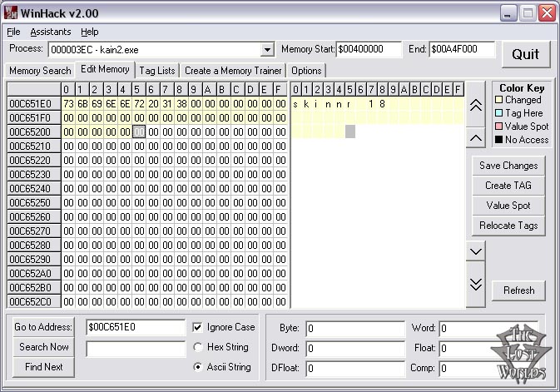This screenshot has height=392, width=560.
Task: Select hex byte 20 in row 00C651E0
Action: pos(153,104)
